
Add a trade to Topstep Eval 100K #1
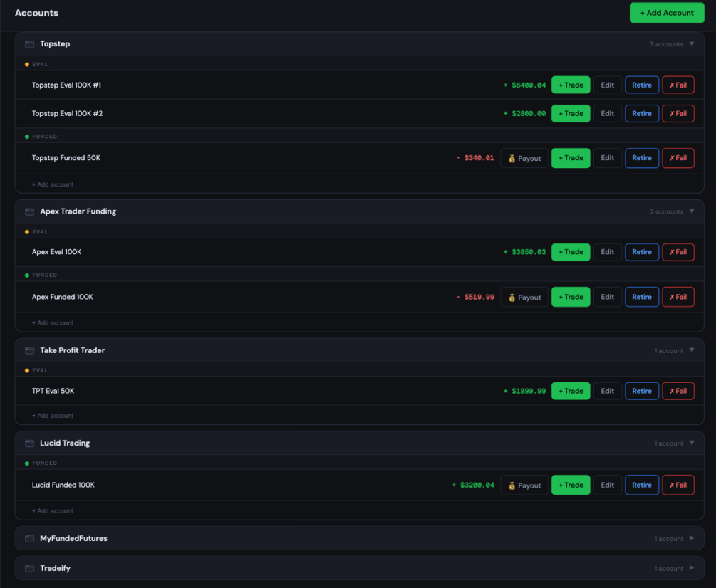[x=571, y=85]
